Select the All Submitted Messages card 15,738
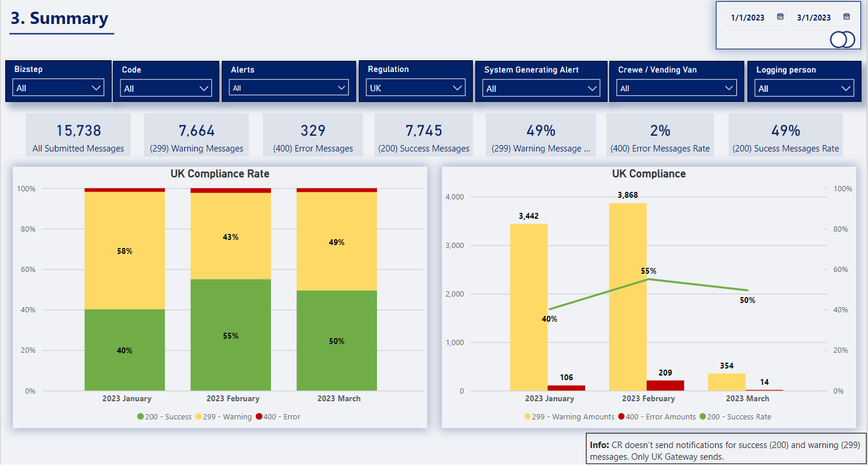Screen dimensions: 868x465 78,135
